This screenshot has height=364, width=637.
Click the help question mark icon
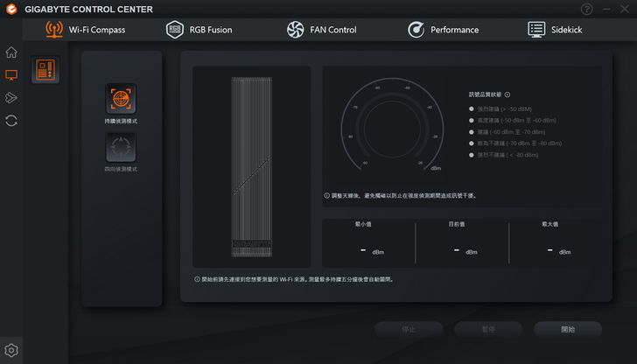pos(587,9)
